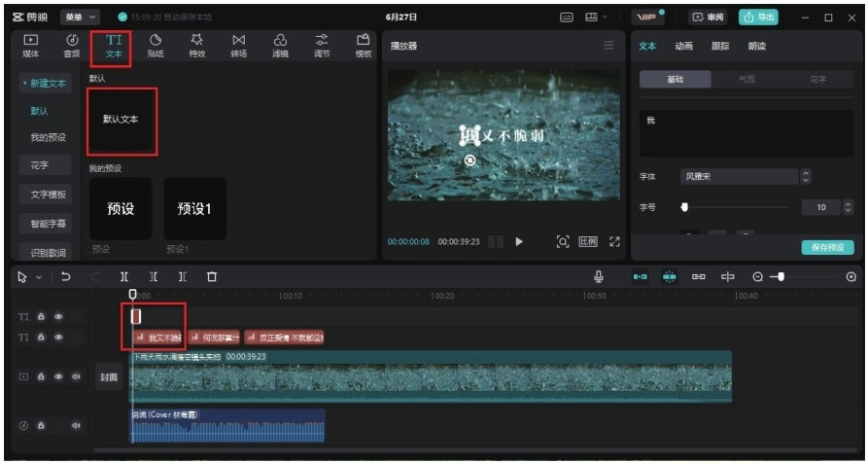
Task: Click the undo arrow in timeline toolbar
Action: tap(66, 276)
